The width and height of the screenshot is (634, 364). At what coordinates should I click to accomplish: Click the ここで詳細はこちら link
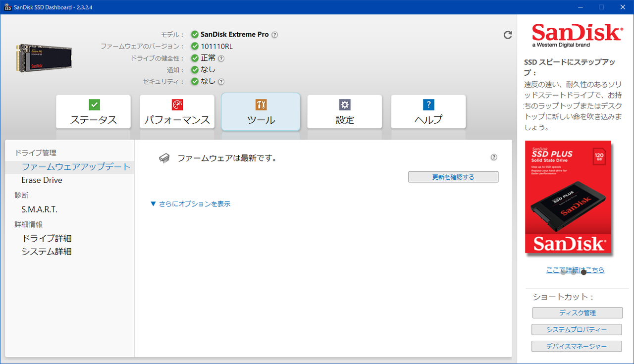[x=576, y=270]
